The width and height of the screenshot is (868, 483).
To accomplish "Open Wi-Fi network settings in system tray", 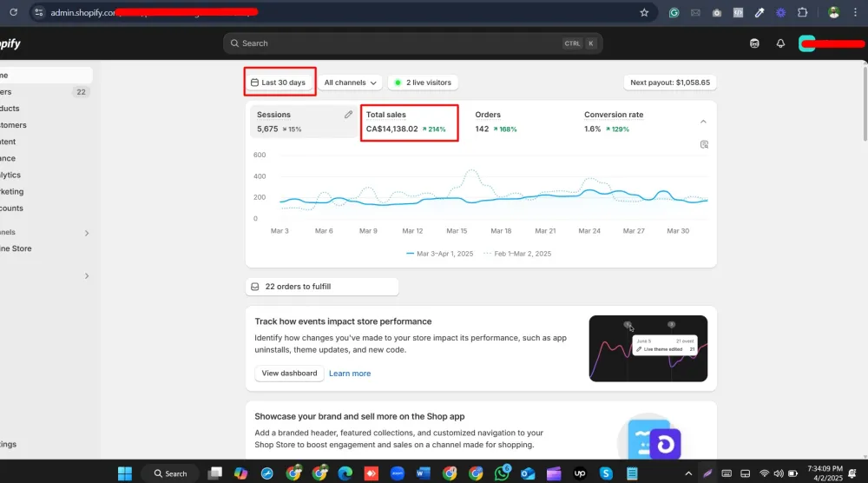I will [764, 473].
